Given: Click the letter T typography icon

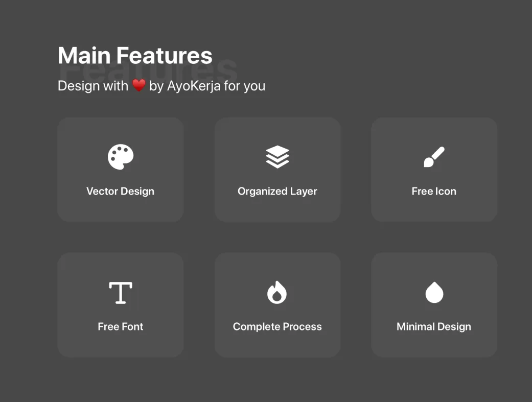Looking at the screenshot, I should (x=121, y=292).
